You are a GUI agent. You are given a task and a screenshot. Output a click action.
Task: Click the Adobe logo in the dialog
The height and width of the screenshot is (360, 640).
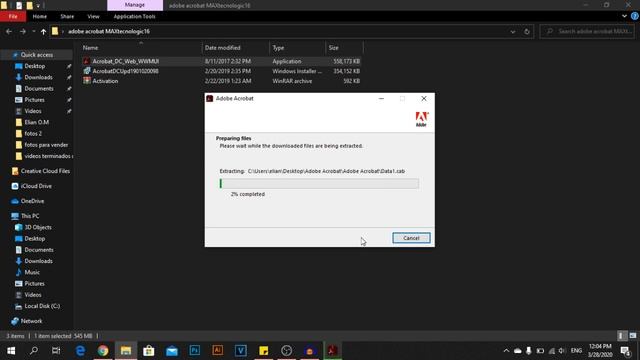tap(421, 119)
